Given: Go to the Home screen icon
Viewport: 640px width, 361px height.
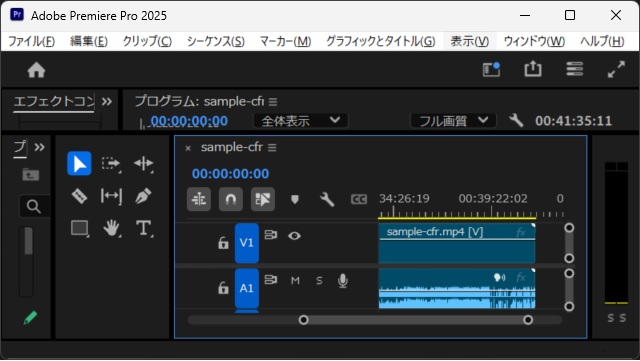Looking at the screenshot, I should (36, 70).
